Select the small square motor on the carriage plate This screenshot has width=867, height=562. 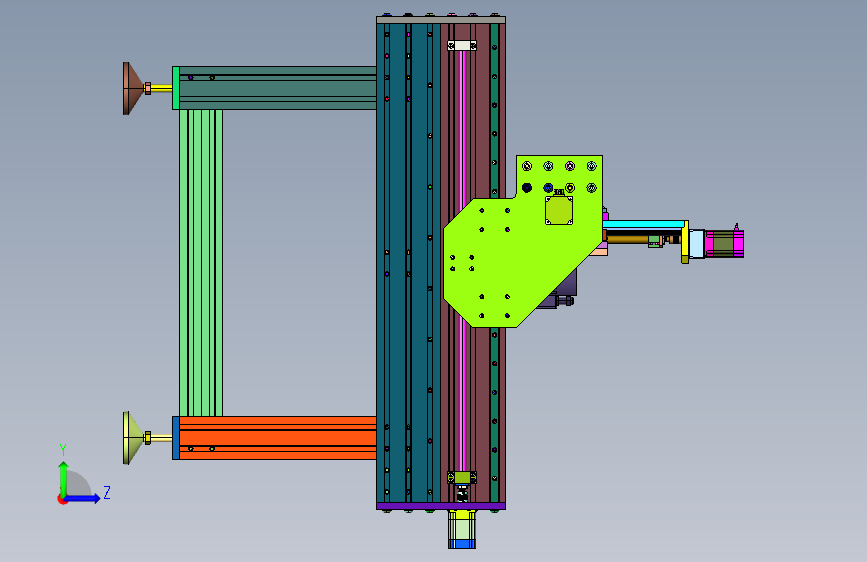click(x=559, y=210)
